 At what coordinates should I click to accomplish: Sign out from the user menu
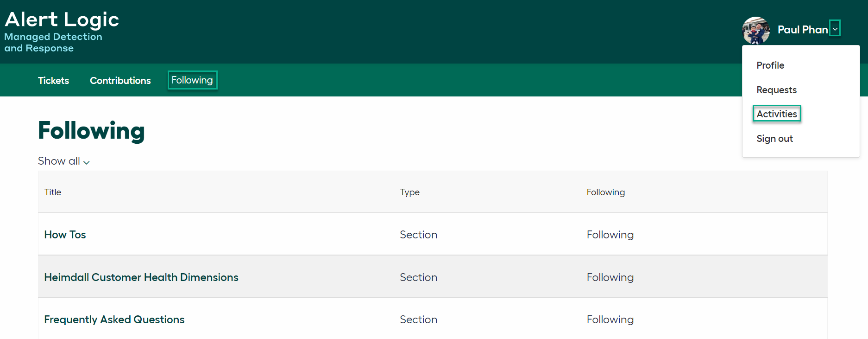click(774, 139)
